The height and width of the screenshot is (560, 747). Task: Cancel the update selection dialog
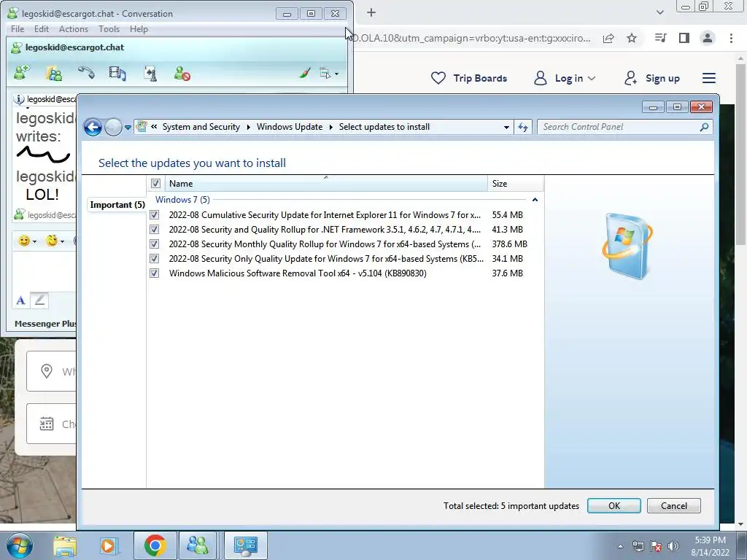coord(673,506)
